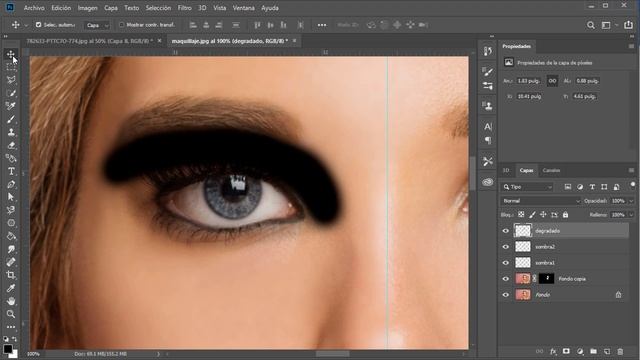
Task: Filter layers by type layers
Action: [x=592, y=187]
